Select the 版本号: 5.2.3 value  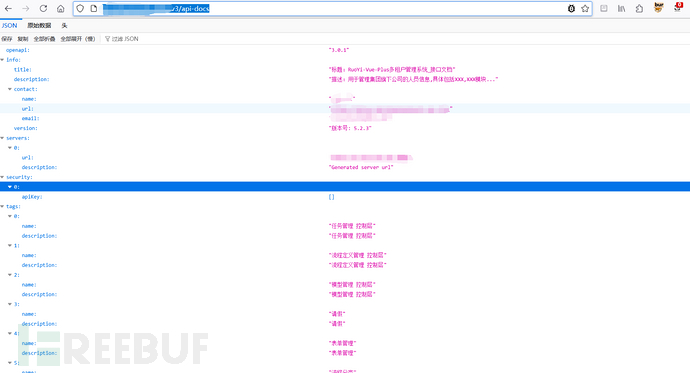click(350, 128)
